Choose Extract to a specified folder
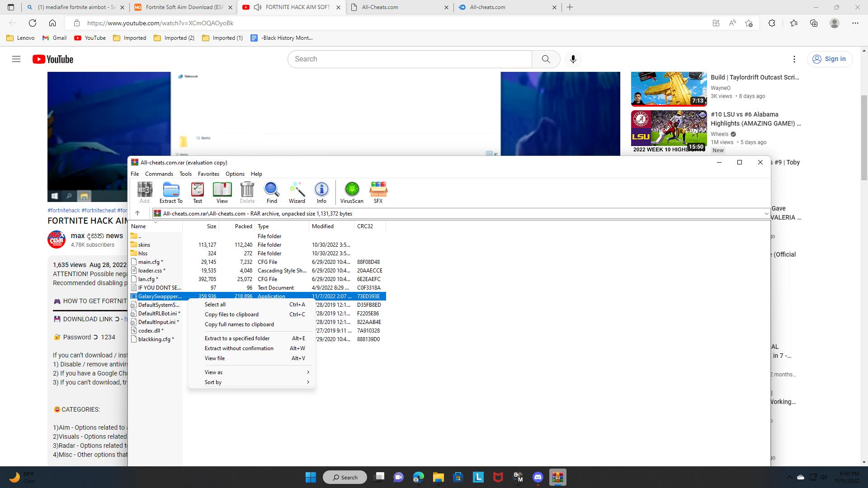Viewport: 868px width, 488px height. coord(237,338)
